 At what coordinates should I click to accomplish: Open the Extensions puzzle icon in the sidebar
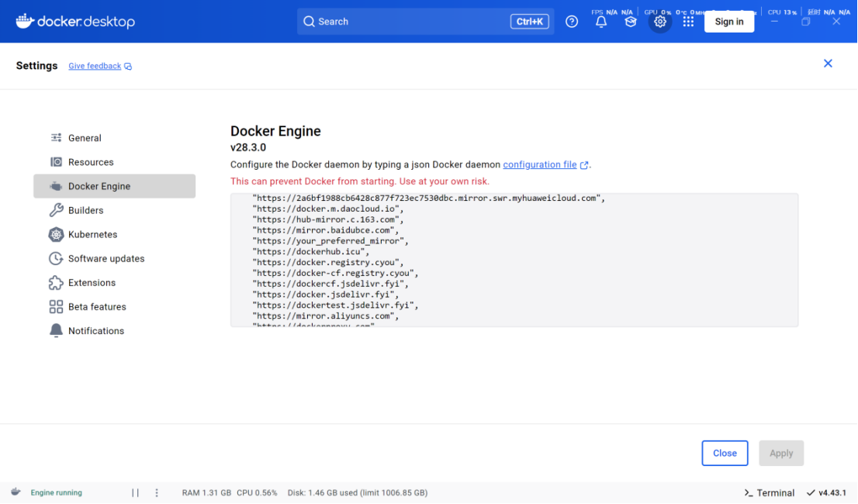[x=55, y=282]
